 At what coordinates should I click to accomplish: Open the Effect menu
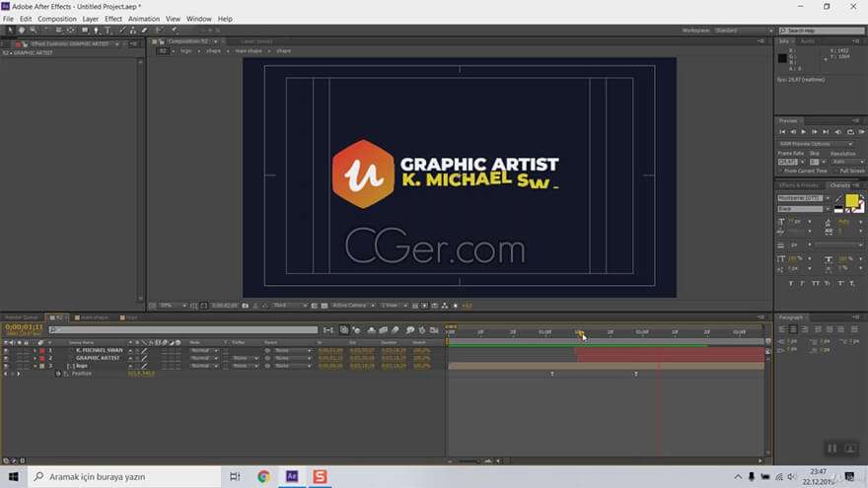[113, 19]
